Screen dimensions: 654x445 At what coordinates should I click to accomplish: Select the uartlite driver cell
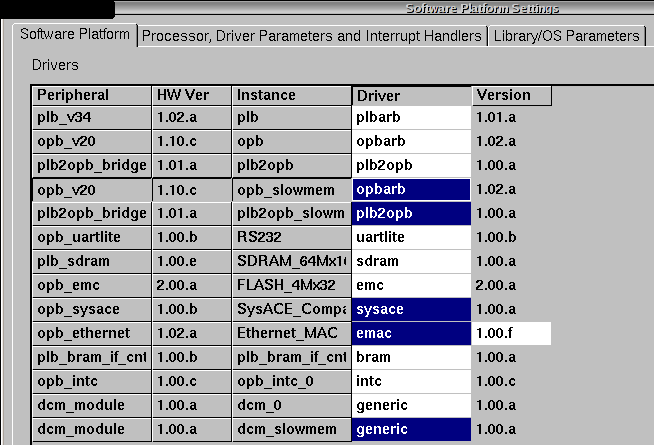(411, 237)
